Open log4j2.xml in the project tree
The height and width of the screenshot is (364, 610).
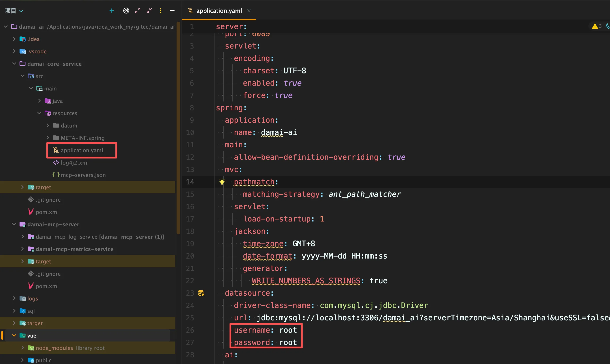point(75,163)
